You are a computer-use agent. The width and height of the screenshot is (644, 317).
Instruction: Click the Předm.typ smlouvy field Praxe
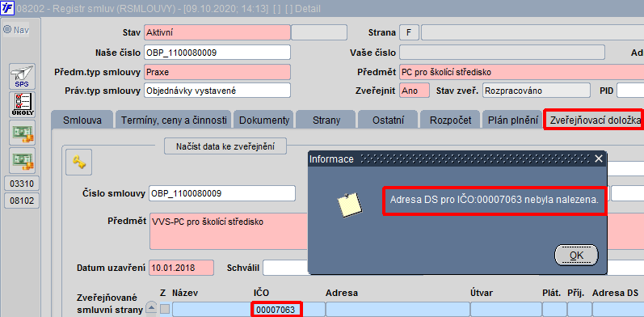217,72
